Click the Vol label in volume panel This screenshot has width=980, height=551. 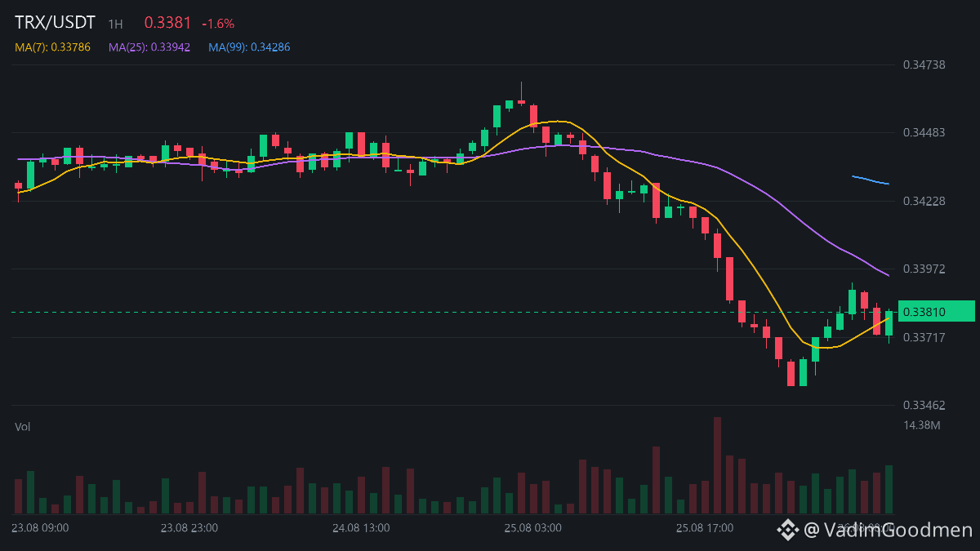point(23,427)
